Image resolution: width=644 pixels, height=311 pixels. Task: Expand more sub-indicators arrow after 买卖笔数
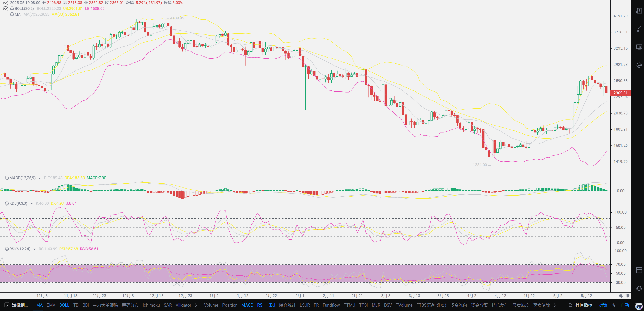click(x=555, y=305)
